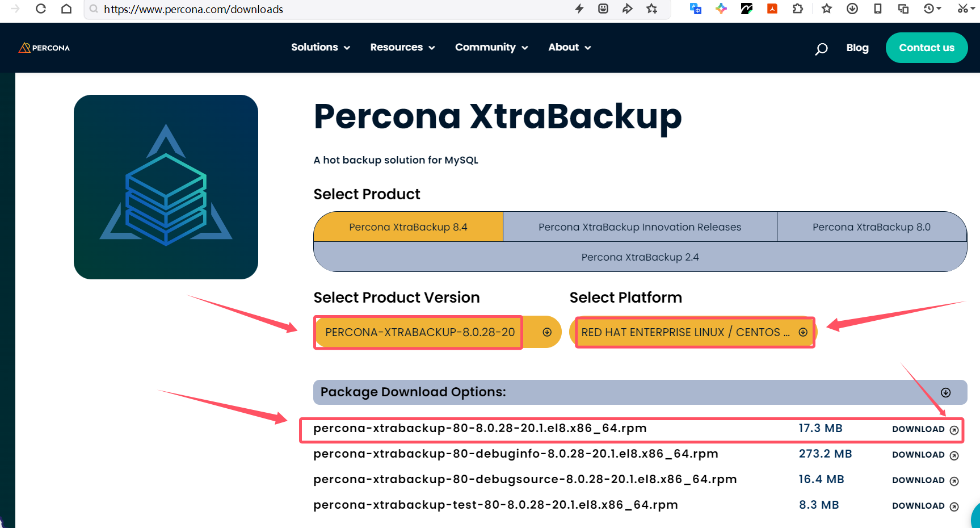The image size is (980, 528).
Task: Click the 16.4 MB file size text
Action: [821, 479]
